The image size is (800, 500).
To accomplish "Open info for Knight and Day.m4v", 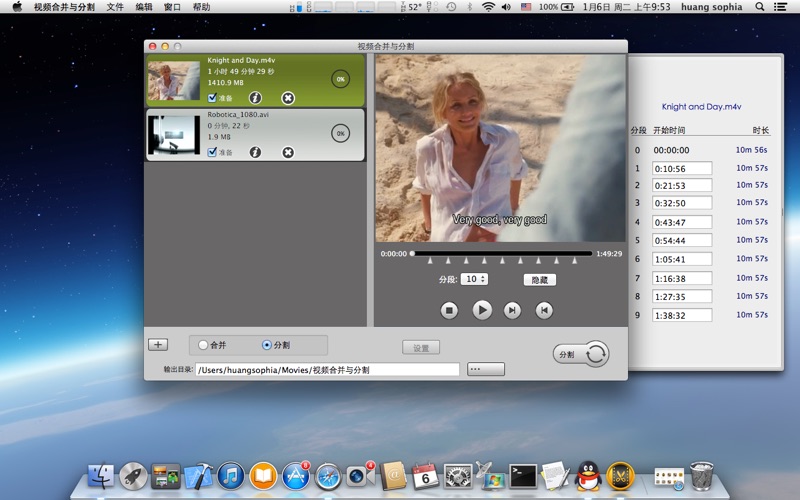I will click(255, 97).
